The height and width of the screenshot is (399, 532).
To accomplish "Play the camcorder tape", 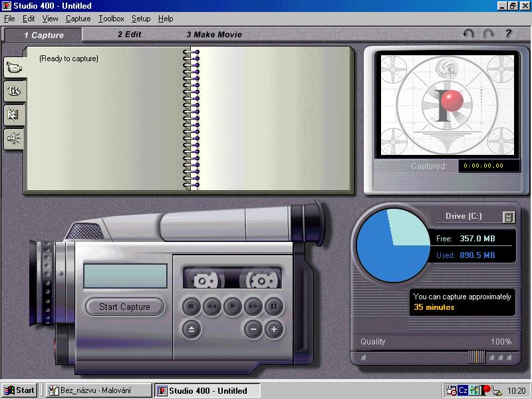I will tap(233, 307).
